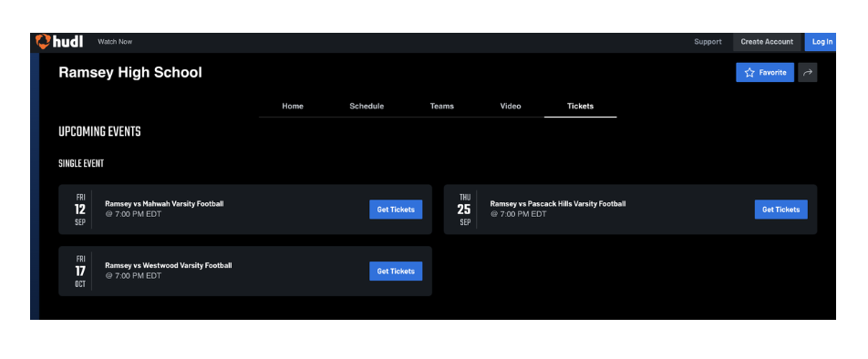Get tickets for Ramsey vs Westwood game
The image size is (868, 359).
point(396,272)
